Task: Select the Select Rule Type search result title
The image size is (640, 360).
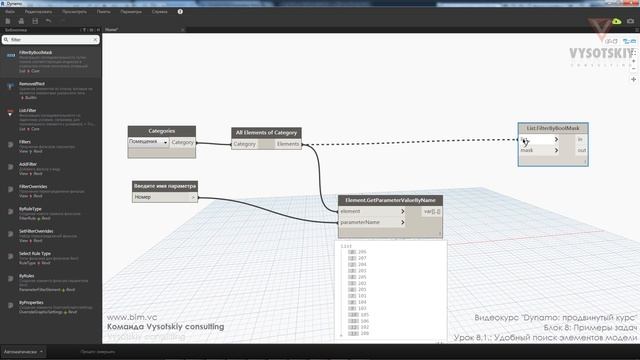Action: [x=35, y=253]
